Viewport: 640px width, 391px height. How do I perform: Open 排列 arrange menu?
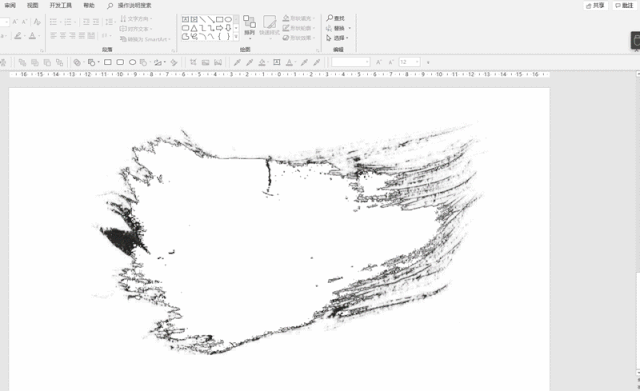[249, 27]
